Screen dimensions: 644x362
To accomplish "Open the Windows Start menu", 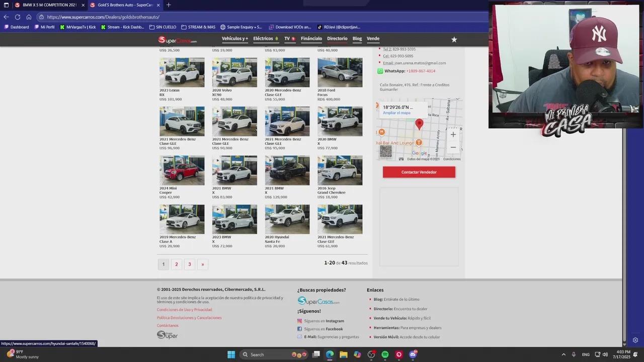I will (x=231, y=354).
